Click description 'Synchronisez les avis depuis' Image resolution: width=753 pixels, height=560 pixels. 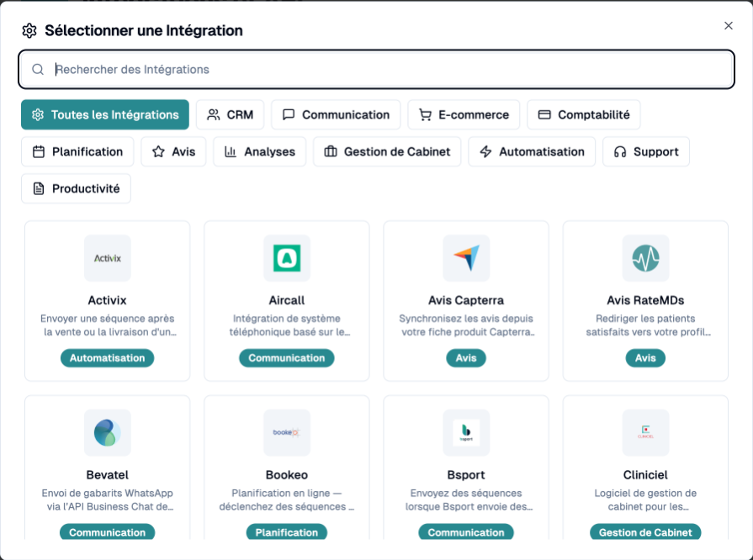(467, 325)
